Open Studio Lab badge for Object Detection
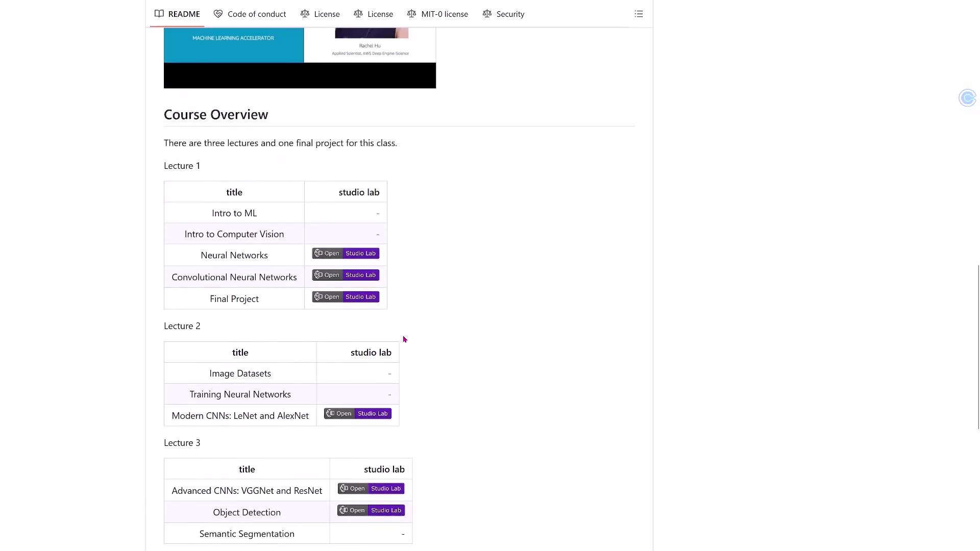980x551 pixels. pyautogui.click(x=371, y=511)
